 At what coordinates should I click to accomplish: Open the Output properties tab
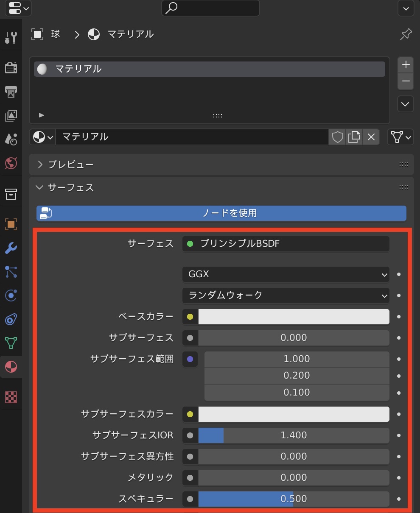coord(11,91)
